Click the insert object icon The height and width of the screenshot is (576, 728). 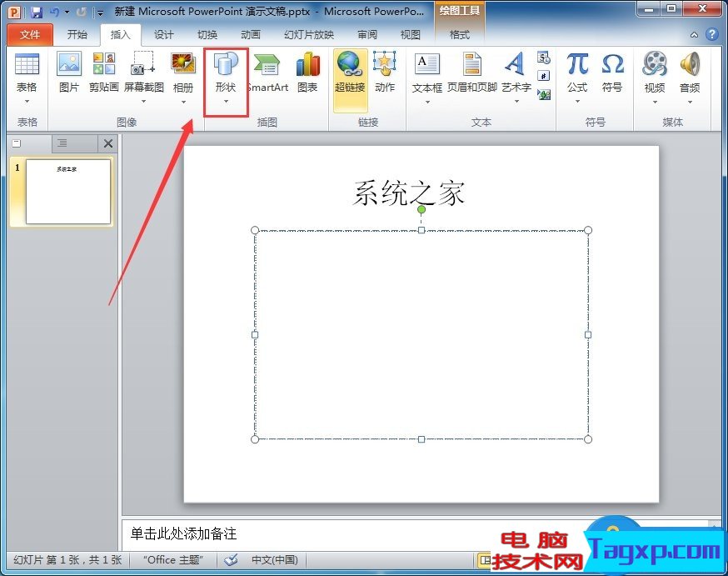click(x=544, y=94)
